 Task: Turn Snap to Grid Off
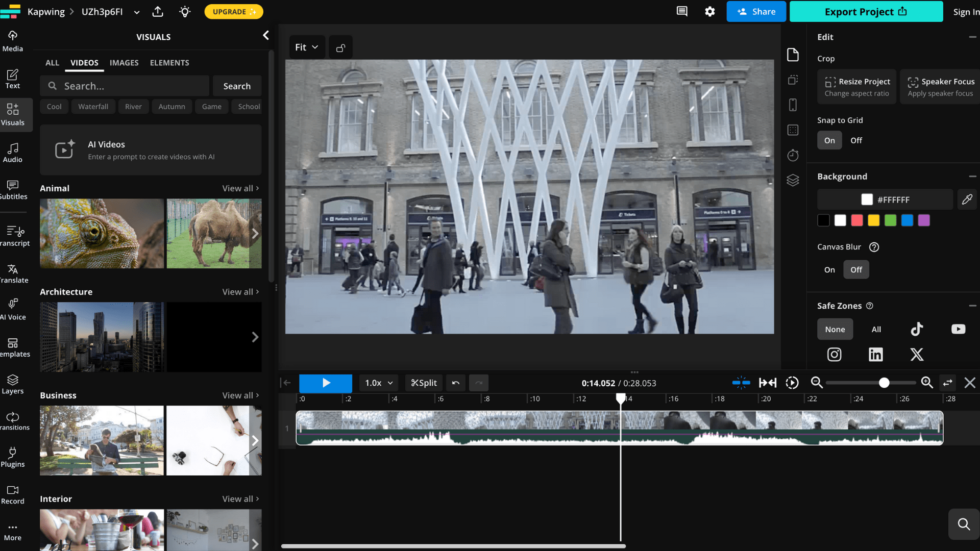856,140
